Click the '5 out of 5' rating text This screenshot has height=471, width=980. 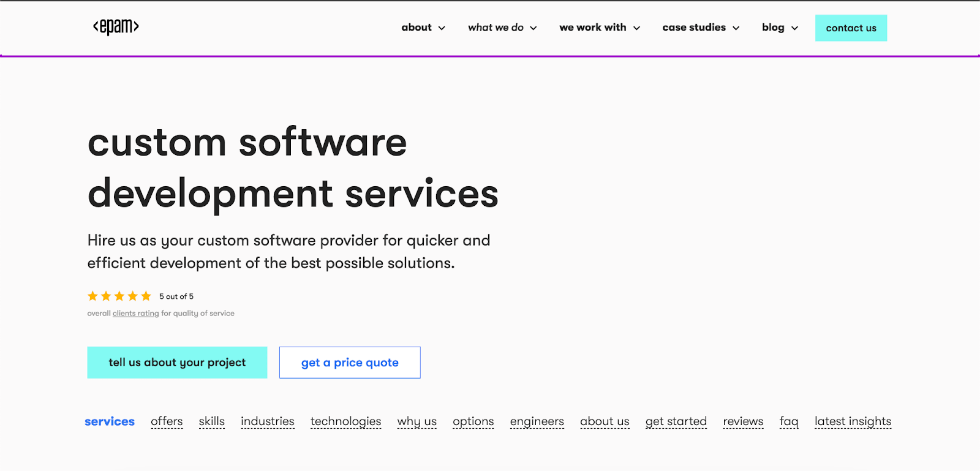pyautogui.click(x=176, y=296)
